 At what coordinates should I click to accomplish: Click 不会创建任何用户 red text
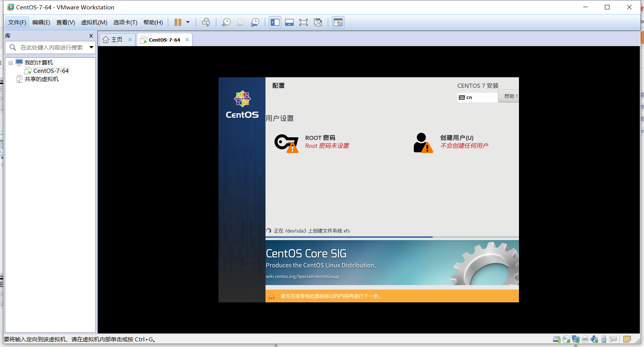[464, 146]
